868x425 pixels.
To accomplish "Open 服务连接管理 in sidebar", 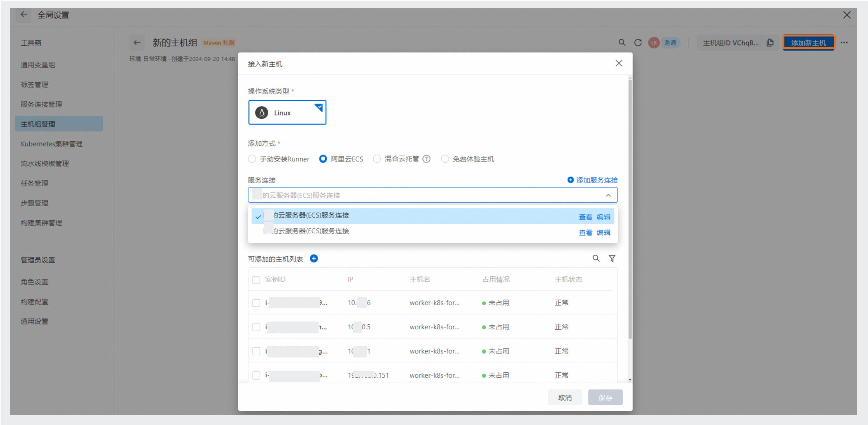I will click(41, 104).
